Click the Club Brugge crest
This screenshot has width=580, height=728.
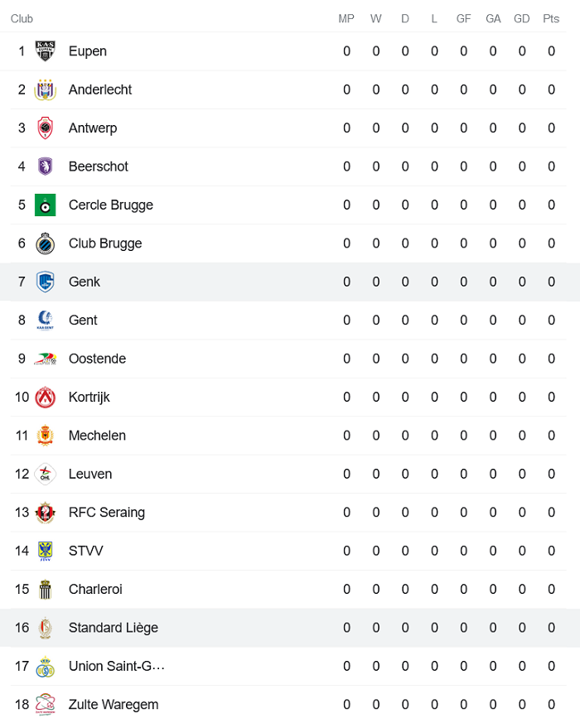point(45,243)
